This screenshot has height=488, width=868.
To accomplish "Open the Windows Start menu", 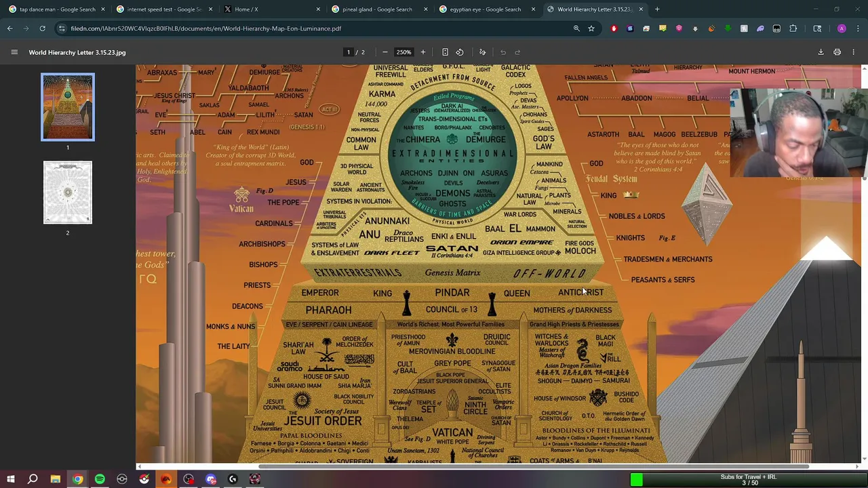I will click(x=10, y=479).
